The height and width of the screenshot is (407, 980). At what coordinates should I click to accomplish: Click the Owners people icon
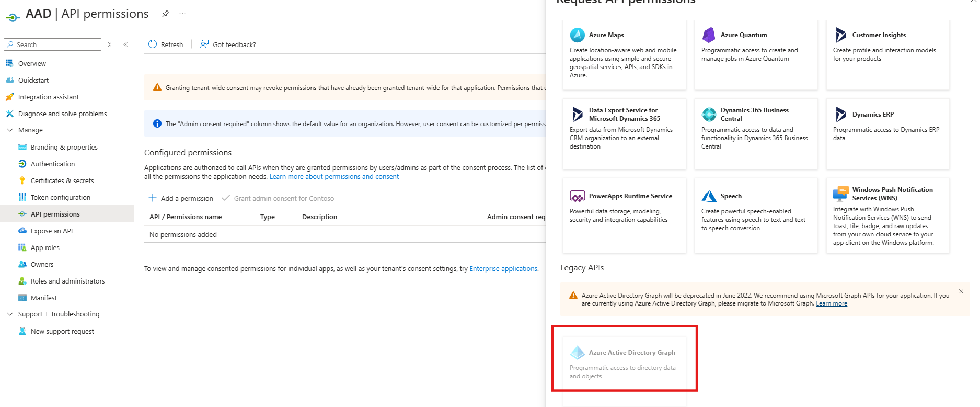pos(22,264)
